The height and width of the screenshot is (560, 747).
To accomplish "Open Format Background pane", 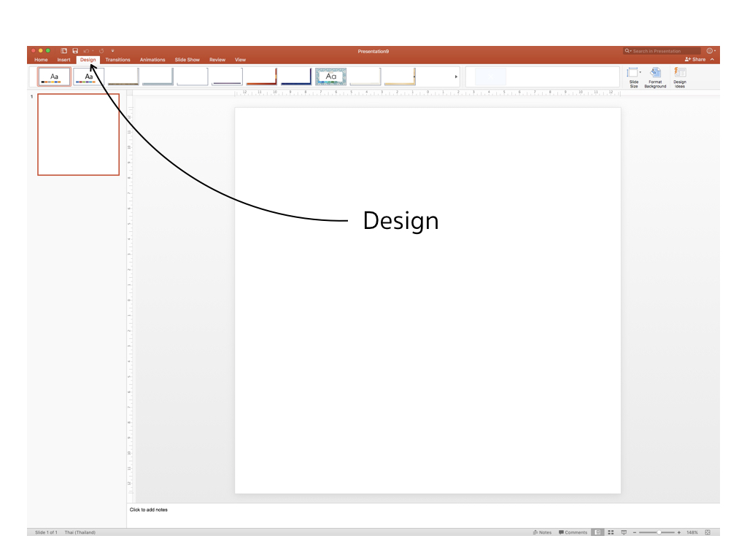I will click(655, 77).
